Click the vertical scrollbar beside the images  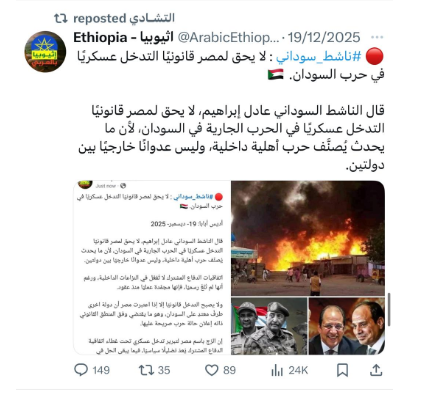click(389, 310)
